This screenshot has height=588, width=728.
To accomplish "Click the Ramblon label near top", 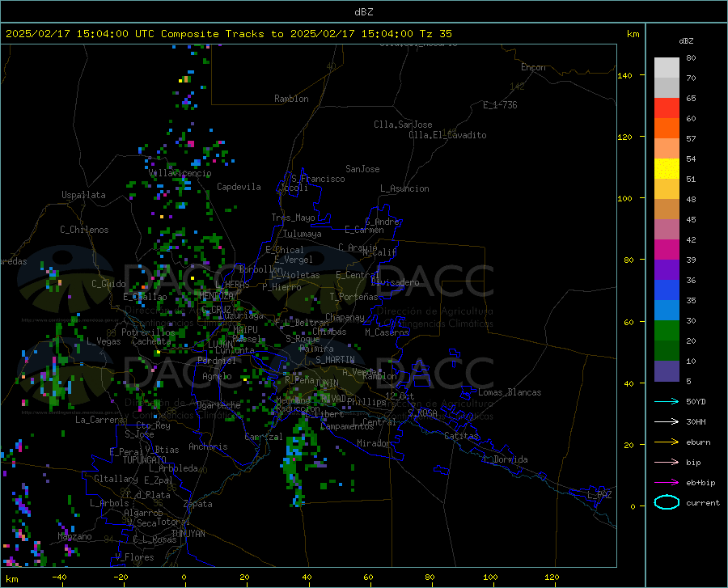I will click(291, 99).
